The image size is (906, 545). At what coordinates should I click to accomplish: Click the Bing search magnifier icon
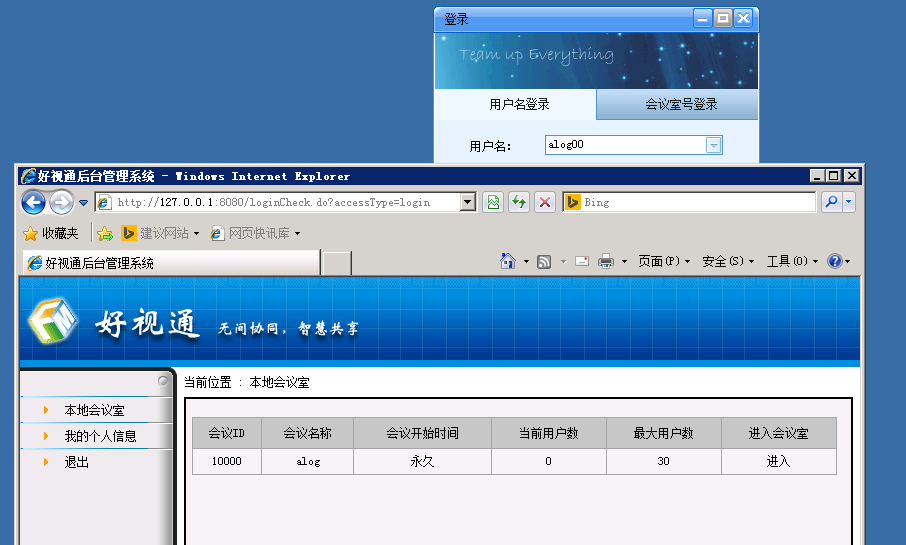coord(831,202)
